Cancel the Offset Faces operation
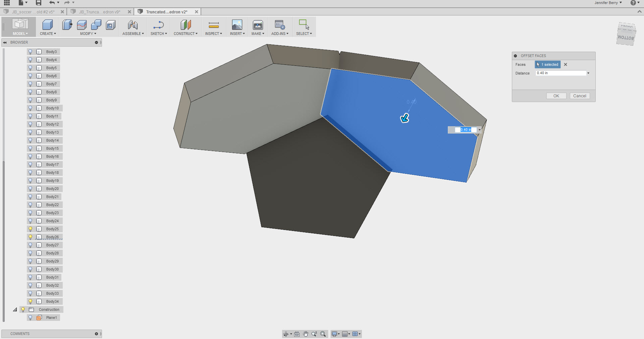Image resolution: width=644 pixels, height=339 pixels. (580, 96)
